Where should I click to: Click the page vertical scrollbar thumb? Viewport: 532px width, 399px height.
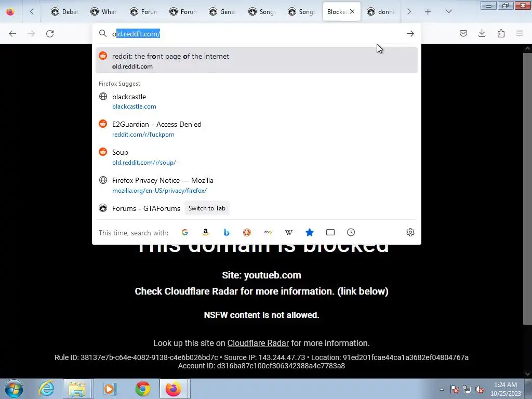point(527,188)
